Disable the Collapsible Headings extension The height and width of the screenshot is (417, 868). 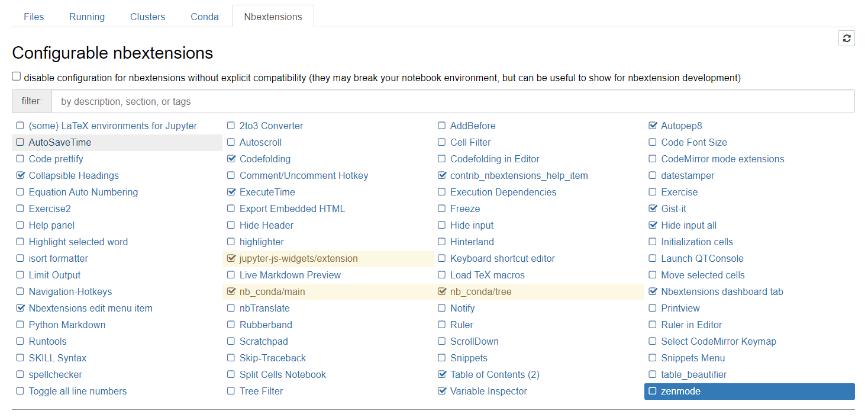(x=21, y=175)
